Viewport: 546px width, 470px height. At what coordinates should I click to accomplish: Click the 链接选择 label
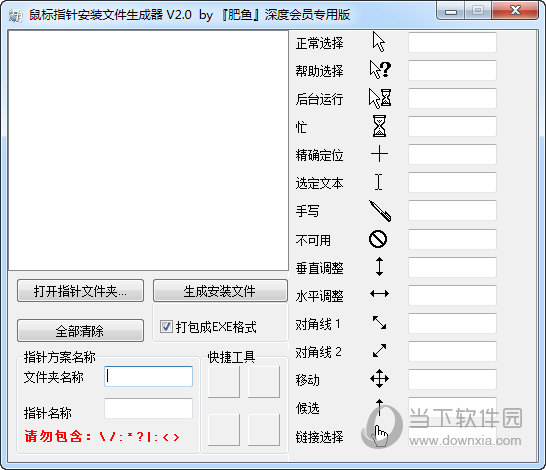point(319,437)
